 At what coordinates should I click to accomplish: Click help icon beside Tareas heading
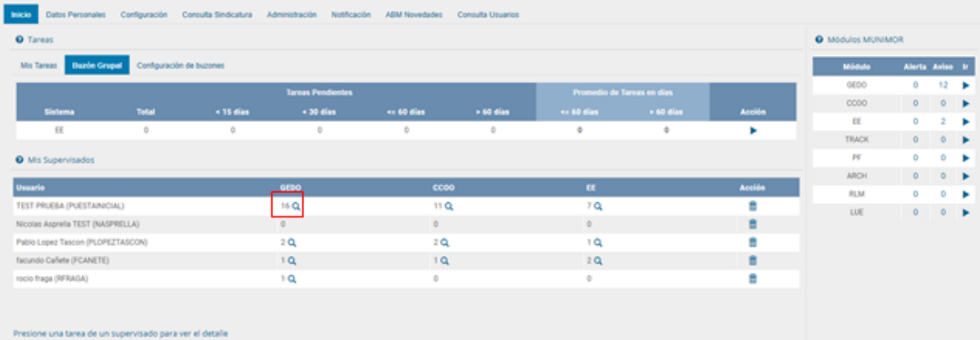pyautogui.click(x=18, y=39)
